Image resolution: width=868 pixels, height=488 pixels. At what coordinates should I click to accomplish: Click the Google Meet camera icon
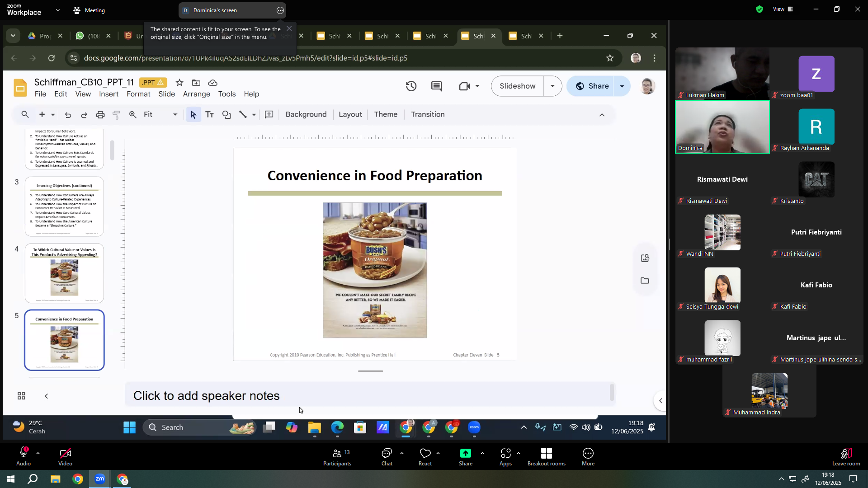point(464,86)
